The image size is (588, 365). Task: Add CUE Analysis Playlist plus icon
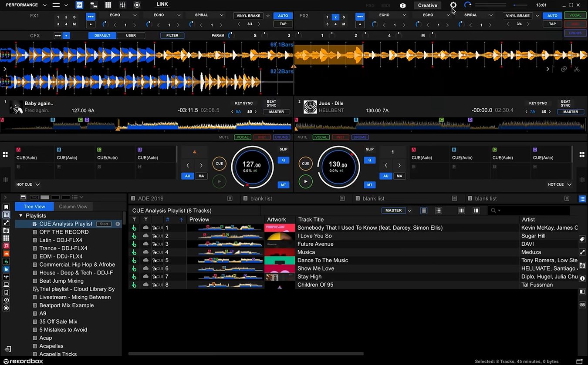(x=118, y=224)
